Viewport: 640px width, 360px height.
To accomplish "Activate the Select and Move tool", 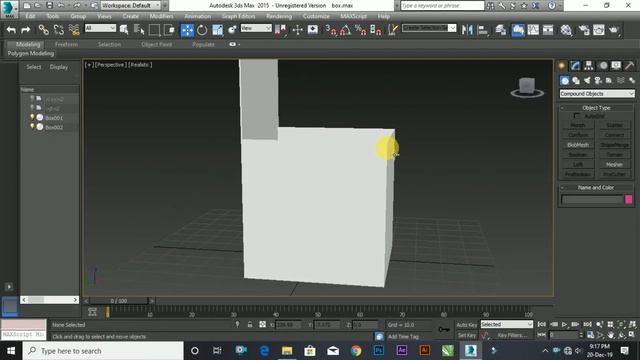I will 187,30.
